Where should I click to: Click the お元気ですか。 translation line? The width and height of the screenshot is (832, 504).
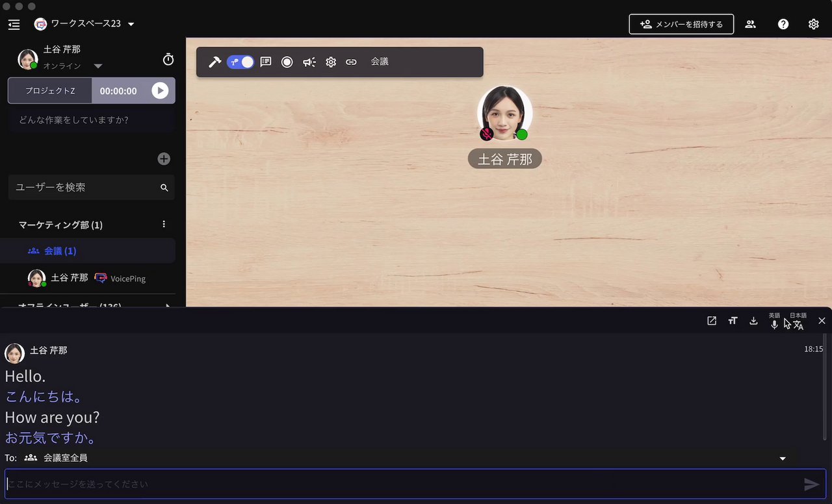click(x=51, y=438)
